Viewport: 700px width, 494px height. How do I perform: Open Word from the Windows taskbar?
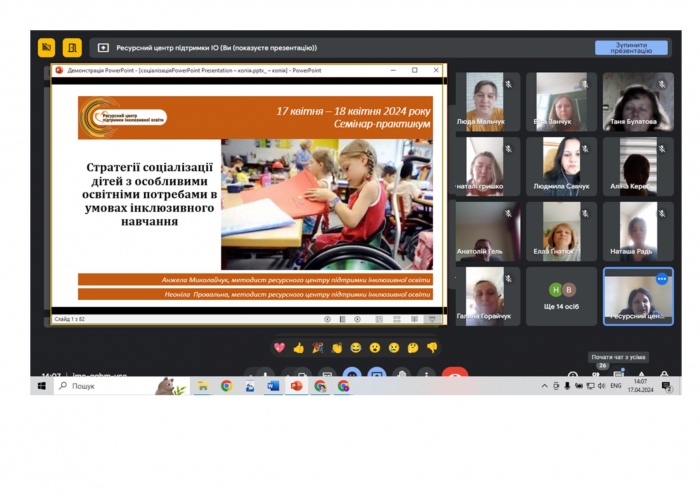tap(273, 386)
